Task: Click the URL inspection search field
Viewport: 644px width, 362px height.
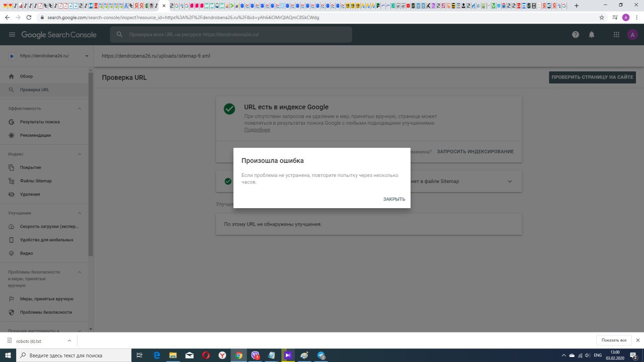Action: 231,35
